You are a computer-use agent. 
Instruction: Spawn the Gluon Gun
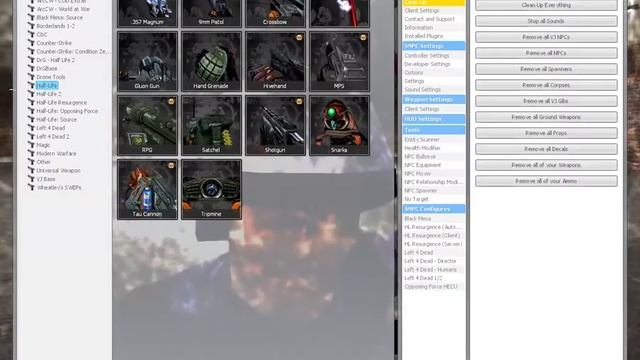pos(147,61)
